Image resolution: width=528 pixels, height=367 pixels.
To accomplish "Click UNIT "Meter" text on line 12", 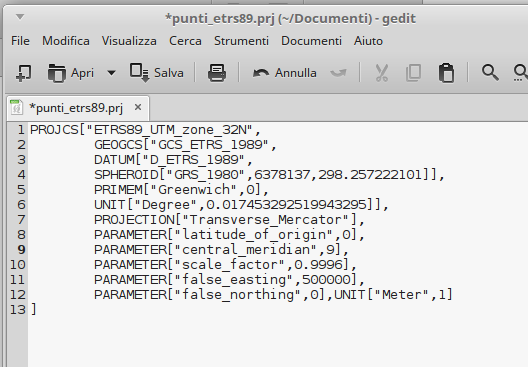I will (393, 295).
